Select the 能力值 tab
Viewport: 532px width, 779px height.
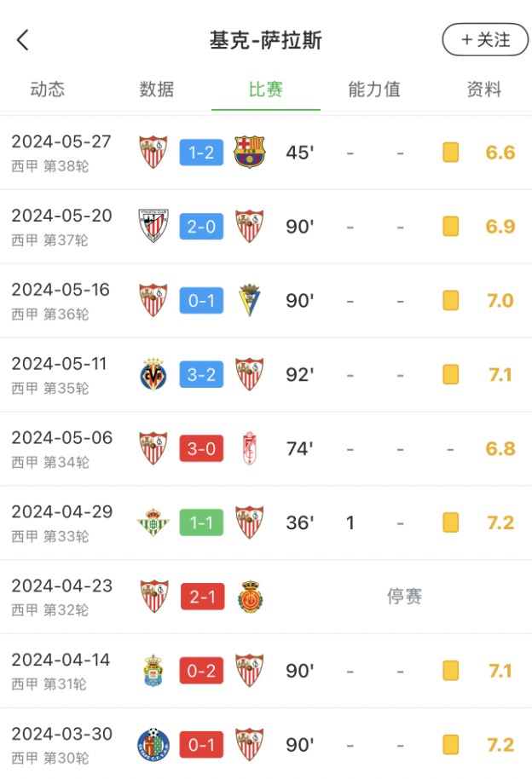[x=374, y=89]
